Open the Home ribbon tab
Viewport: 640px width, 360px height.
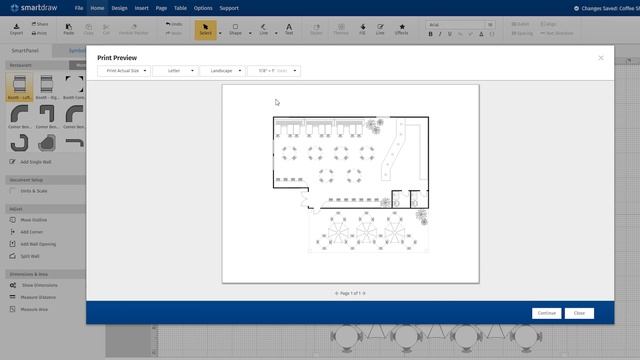coord(97,8)
